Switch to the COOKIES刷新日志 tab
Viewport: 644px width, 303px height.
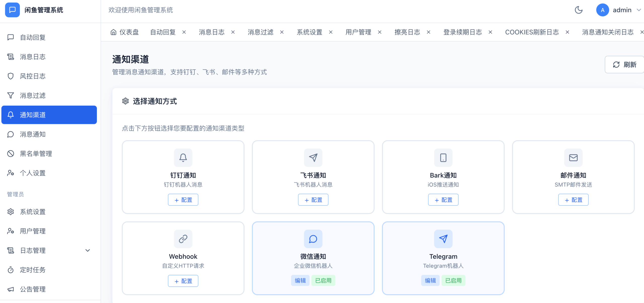coord(532,32)
